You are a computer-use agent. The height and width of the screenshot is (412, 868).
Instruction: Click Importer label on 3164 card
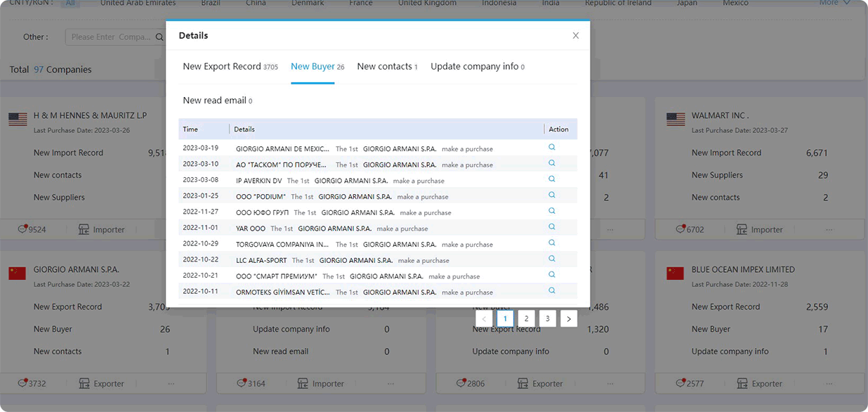tap(328, 384)
